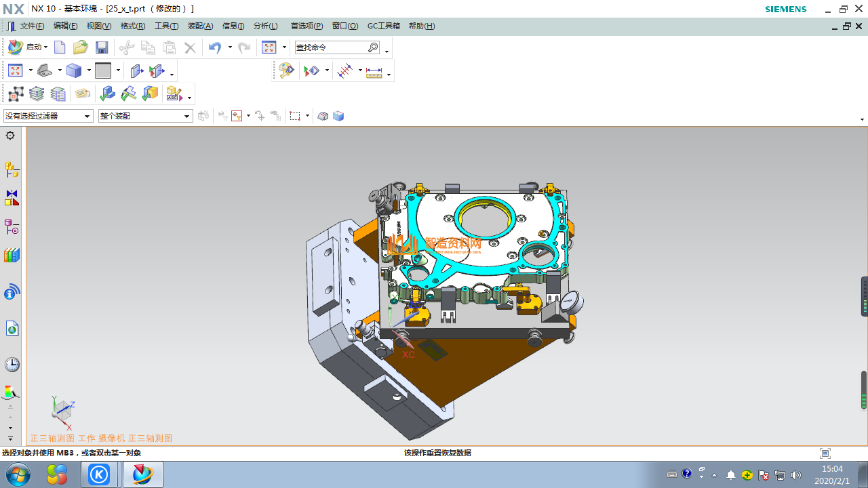The image size is (868, 488).
Task: Click the Layer Settings stacked-layers icon
Action: coord(37,94)
